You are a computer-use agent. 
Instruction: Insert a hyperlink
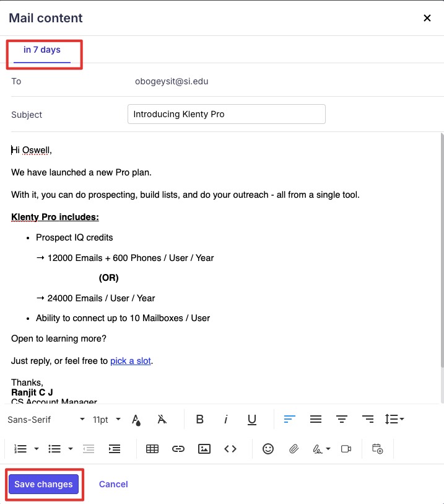coord(178,449)
